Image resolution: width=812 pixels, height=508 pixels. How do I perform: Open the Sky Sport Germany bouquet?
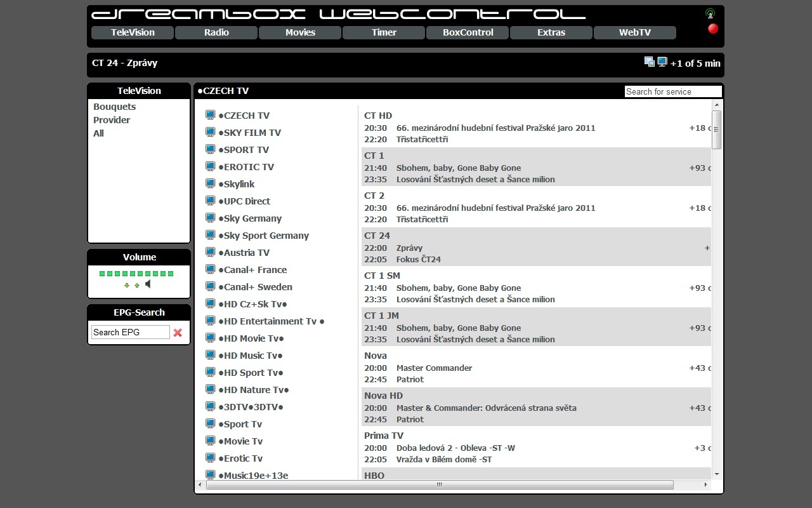(263, 236)
